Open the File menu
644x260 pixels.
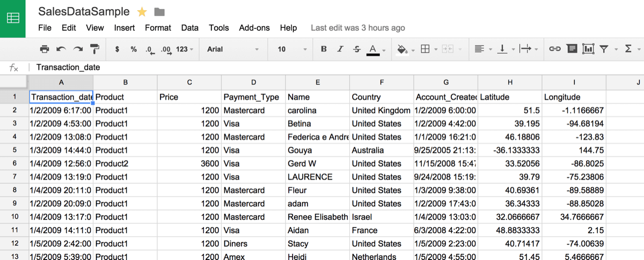(x=45, y=28)
